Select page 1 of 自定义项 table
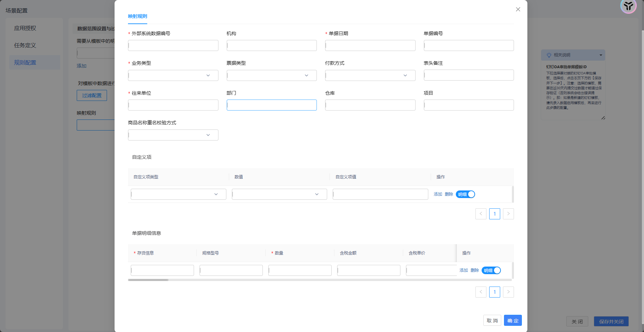This screenshot has height=332, width=644. coord(495,214)
